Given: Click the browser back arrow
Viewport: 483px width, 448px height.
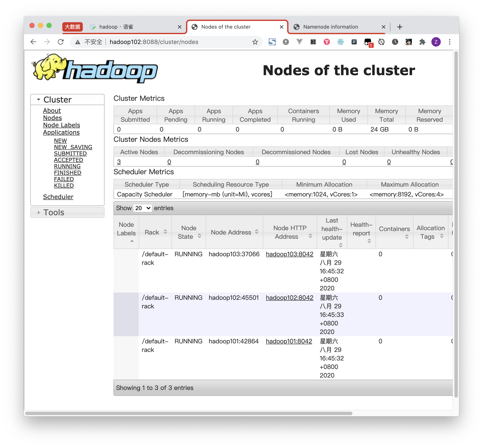Looking at the screenshot, I should [x=33, y=42].
